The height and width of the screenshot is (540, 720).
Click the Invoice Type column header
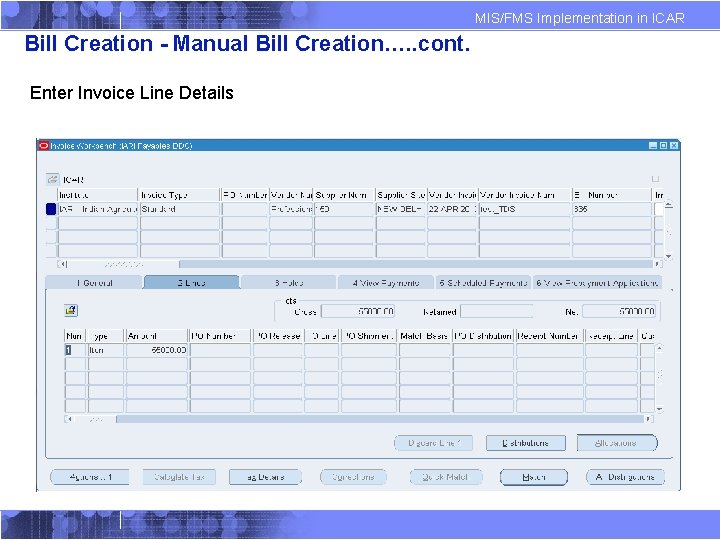180,195
